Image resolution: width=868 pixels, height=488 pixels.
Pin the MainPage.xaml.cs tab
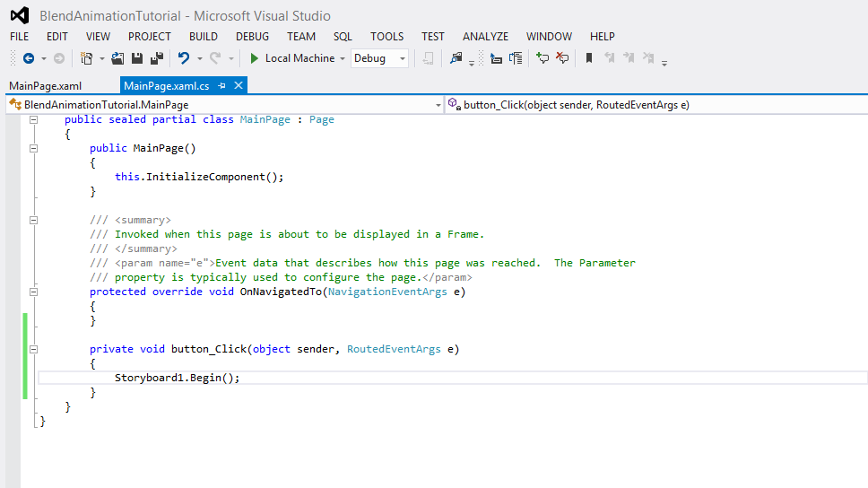point(222,86)
